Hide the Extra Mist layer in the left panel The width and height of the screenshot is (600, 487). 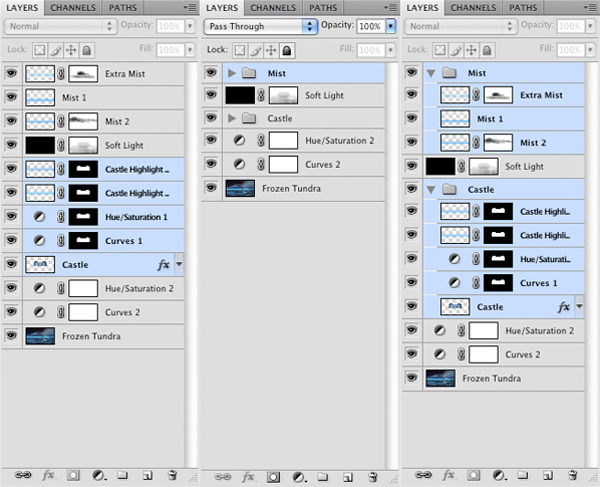(11, 72)
